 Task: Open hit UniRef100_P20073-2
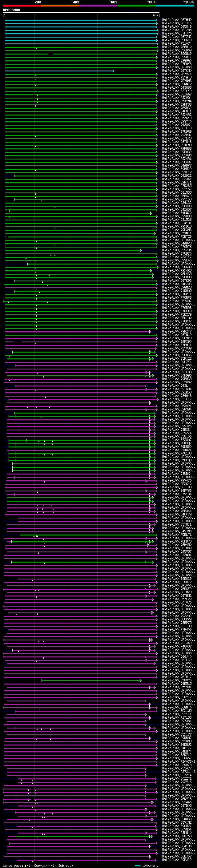pyautogui.click(x=179, y=761)
